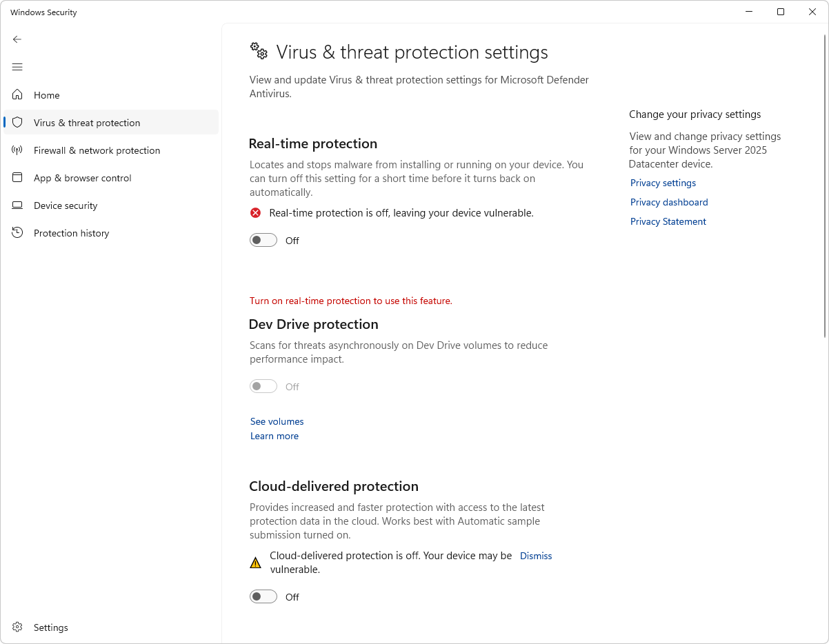Open Firewall & network protection section
Viewport: 829px width, 644px height.
tap(97, 150)
